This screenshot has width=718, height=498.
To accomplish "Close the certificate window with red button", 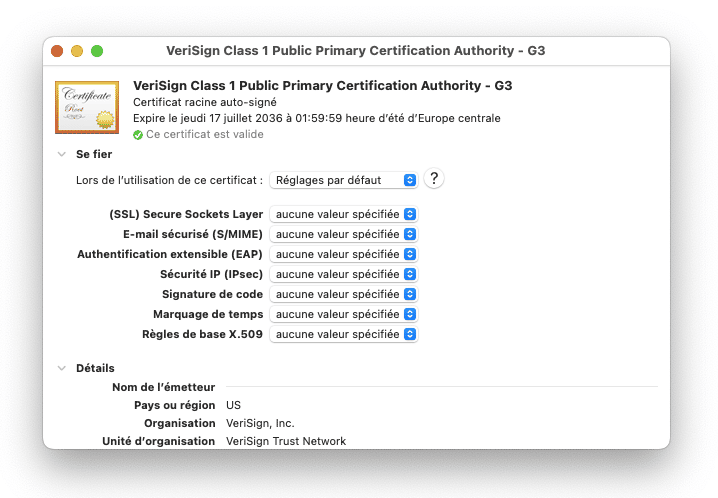I will point(57,51).
